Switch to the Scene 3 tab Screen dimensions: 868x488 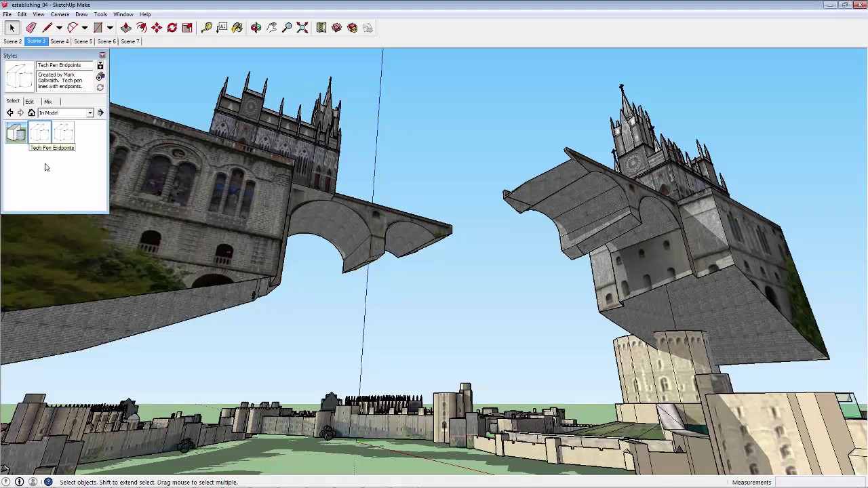36,41
